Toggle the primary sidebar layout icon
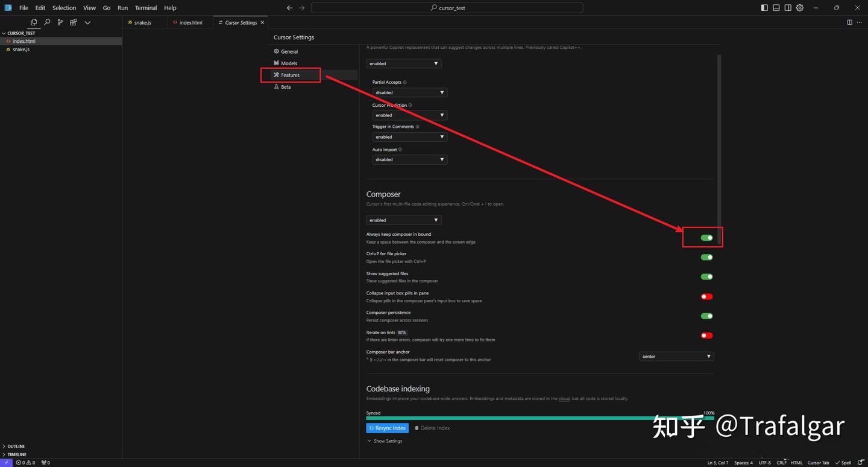Viewport: 868px width, 467px height. click(x=764, y=8)
